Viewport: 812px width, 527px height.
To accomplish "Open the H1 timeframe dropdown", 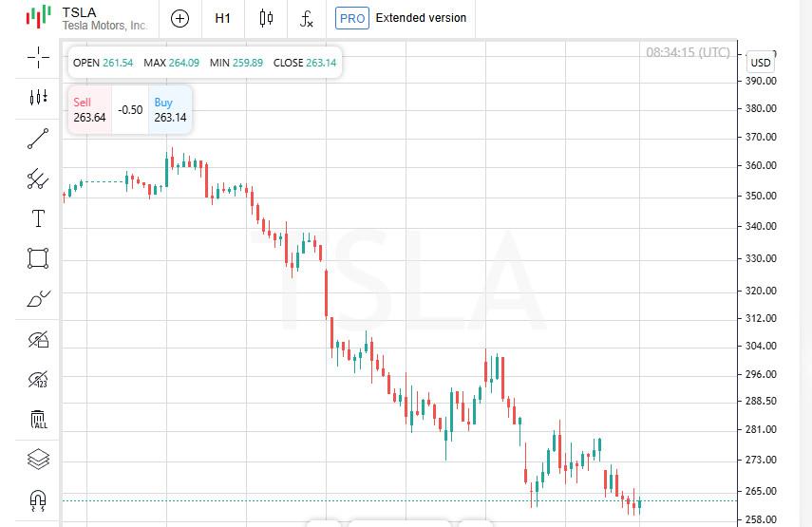I will tap(222, 19).
